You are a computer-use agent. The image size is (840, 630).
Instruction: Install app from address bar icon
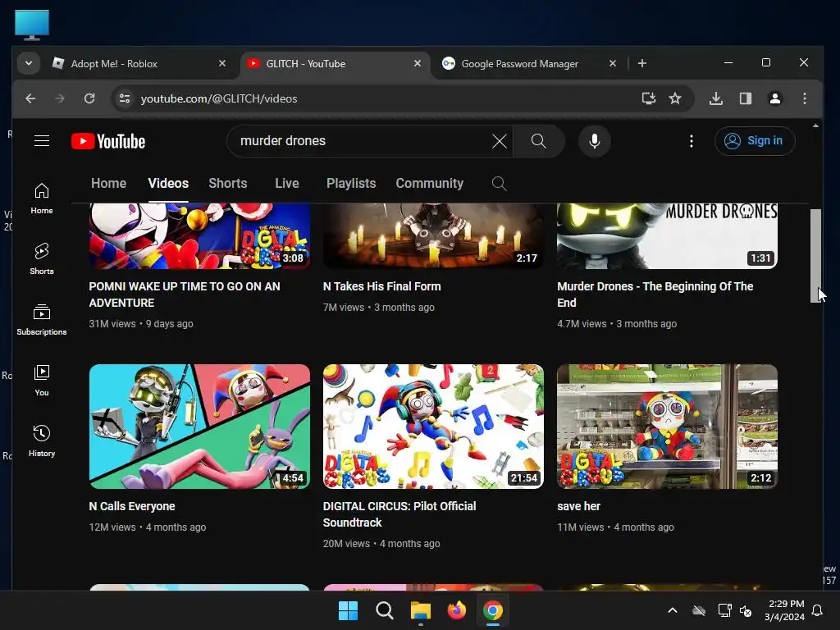click(x=649, y=98)
